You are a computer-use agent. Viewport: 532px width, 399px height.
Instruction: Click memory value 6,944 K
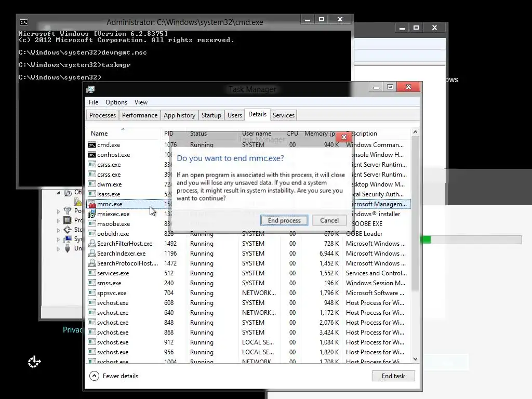coord(329,254)
